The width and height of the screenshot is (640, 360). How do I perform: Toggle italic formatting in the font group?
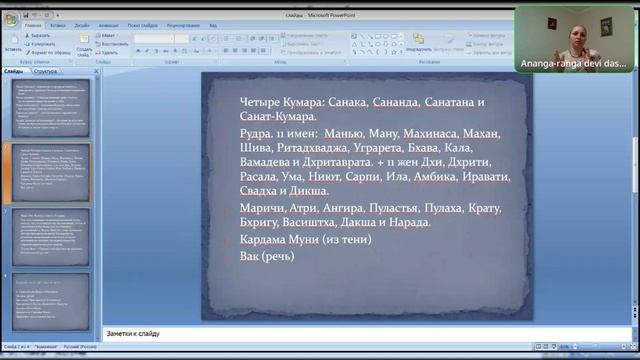coord(147,51)
